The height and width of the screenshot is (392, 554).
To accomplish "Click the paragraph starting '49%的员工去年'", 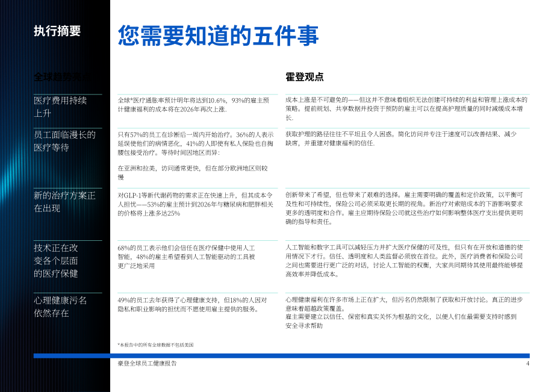I will coord(192,305).
